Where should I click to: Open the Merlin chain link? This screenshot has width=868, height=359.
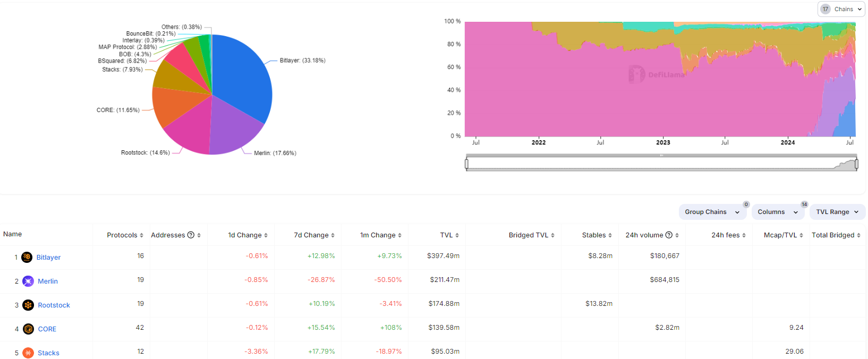click(x=48, y=281)
